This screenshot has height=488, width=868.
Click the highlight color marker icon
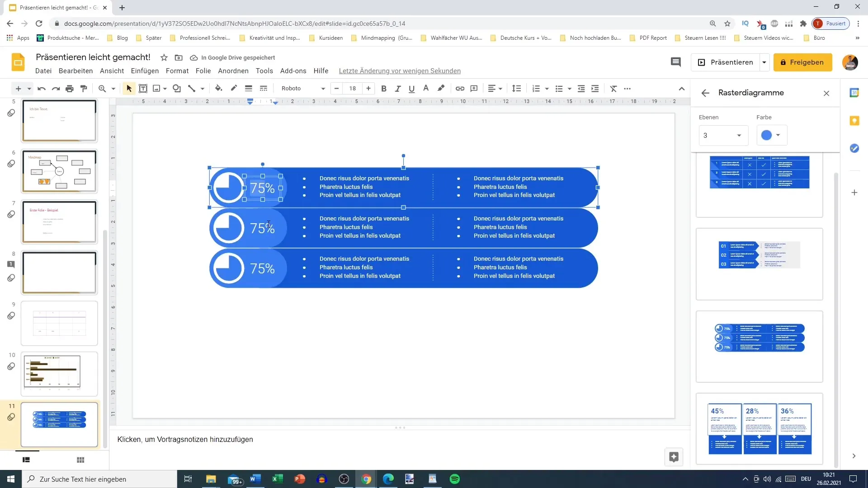(441, 89)
